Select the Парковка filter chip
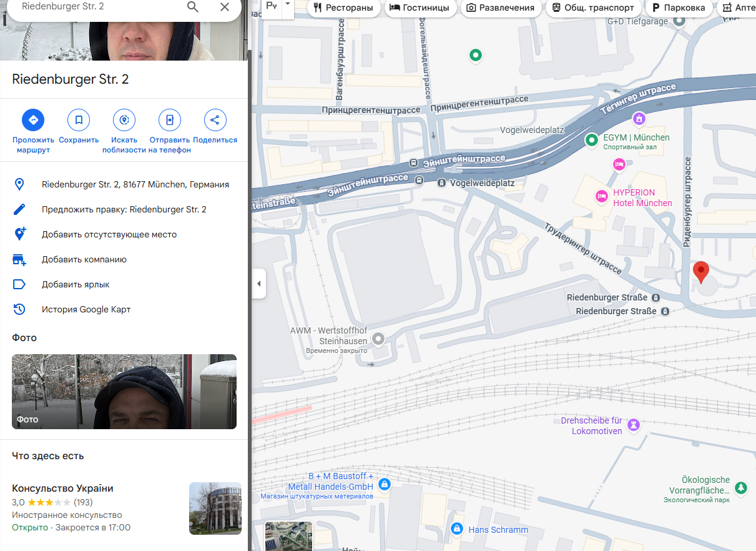The height and width of the screenshot is (551, 756). tap(679, 7)
